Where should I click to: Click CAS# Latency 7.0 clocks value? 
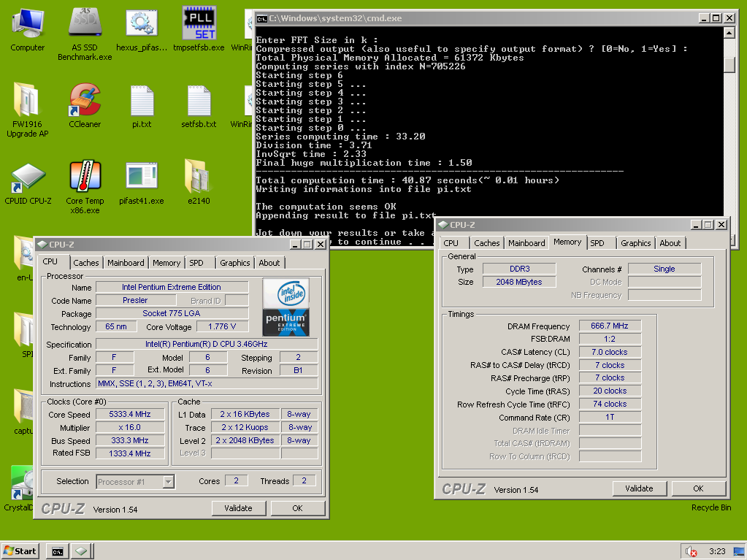[x=610, y=352]
